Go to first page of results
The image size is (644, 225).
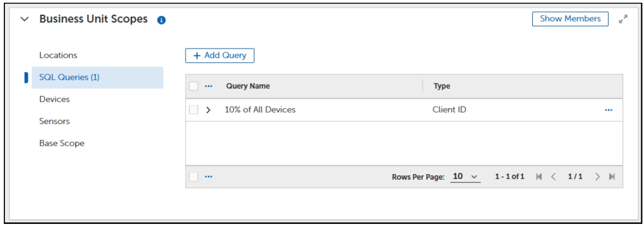click(x=539, y=177)
